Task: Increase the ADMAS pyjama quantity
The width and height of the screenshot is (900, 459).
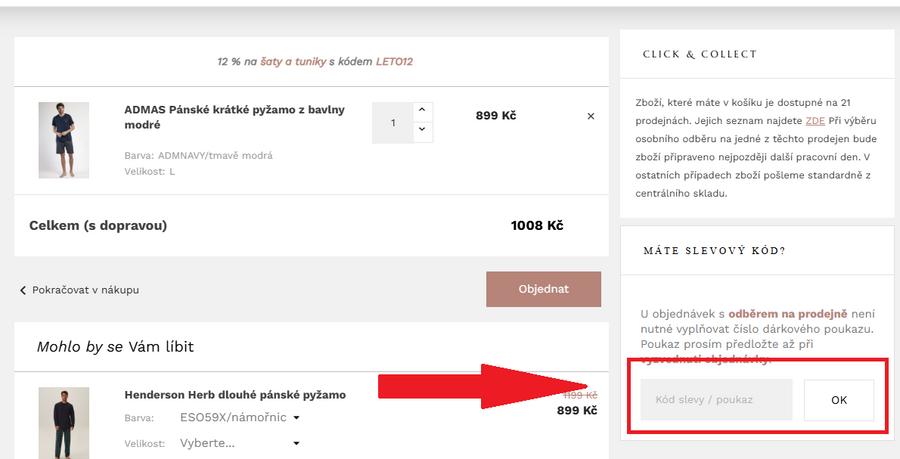Action: [422, 109]
